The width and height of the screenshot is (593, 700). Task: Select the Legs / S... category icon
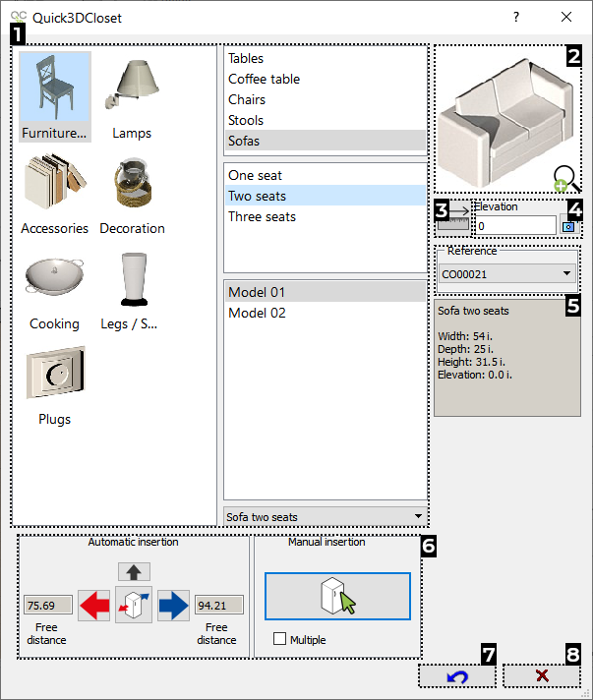click(133, 279)
